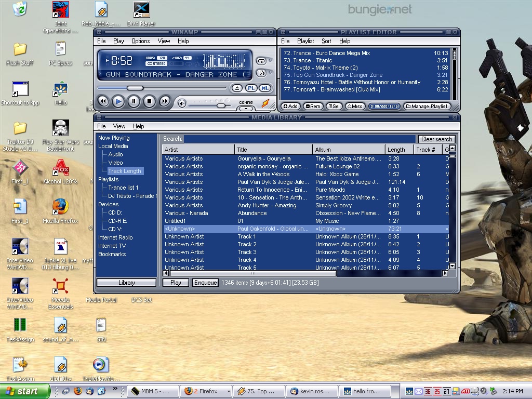
Task: Click the Winamp speaker mute icon
Action: pos(182,104)
